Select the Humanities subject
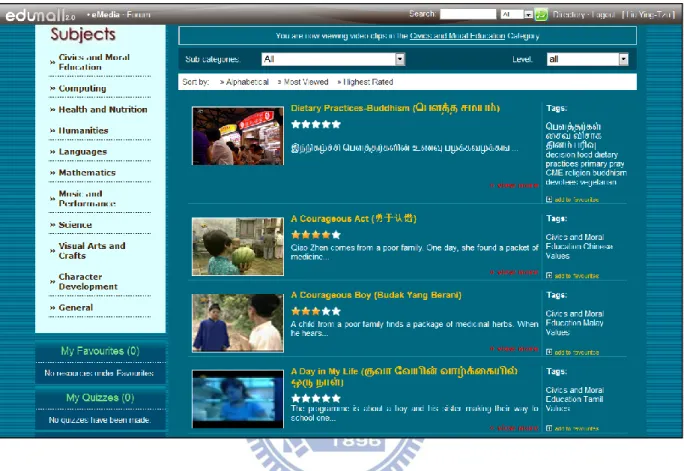 [83, 131]
